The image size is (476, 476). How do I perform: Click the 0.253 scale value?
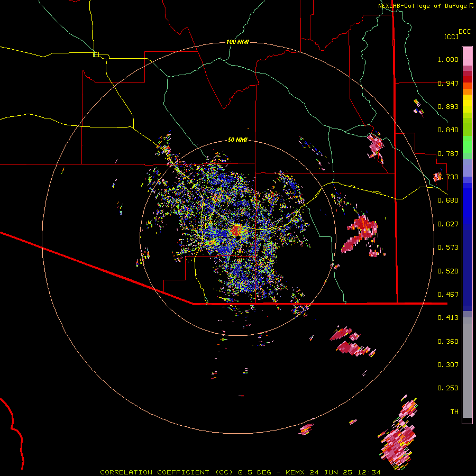click(448, 388)
